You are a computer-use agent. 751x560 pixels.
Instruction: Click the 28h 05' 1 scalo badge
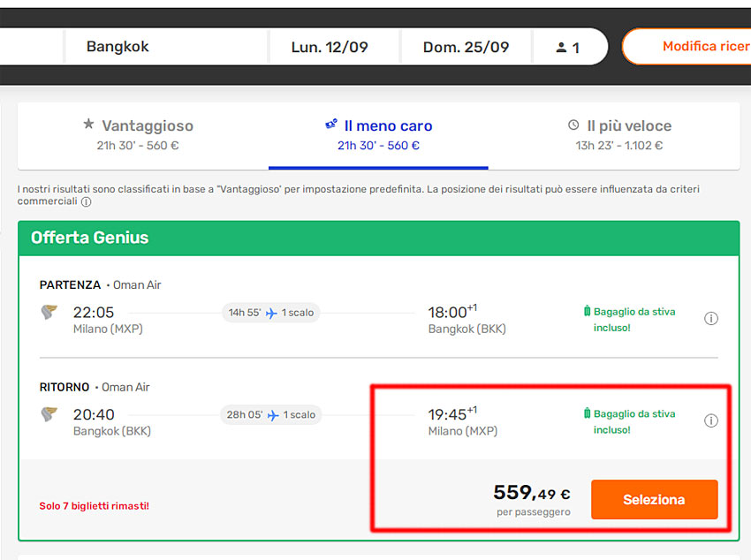tap(271, 415)
